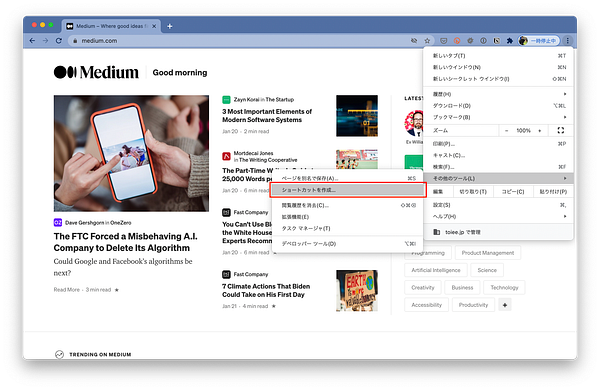Go back with the browser back arrow
The height and width of the screenshot is (390, 600).
click(33, 41)
